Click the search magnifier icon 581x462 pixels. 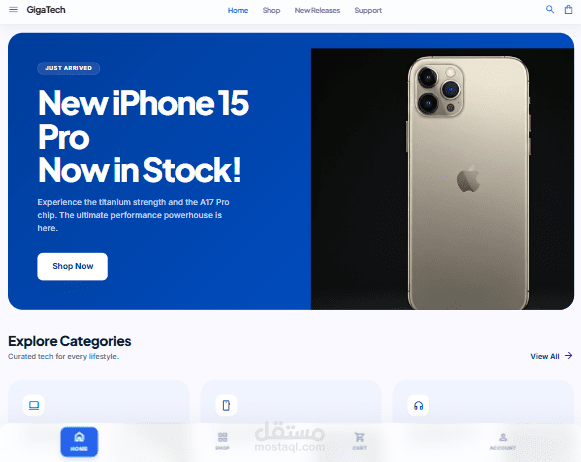click(x=550, y=10)
